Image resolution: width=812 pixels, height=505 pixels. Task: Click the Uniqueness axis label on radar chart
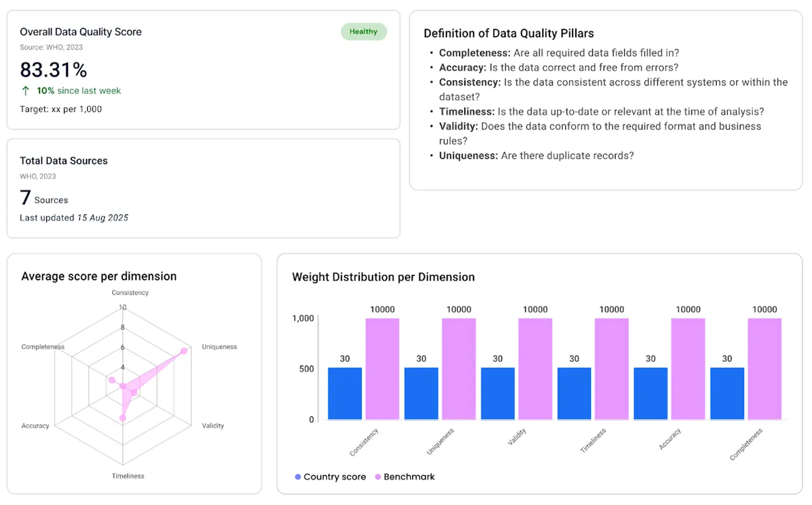click(219, 347)
